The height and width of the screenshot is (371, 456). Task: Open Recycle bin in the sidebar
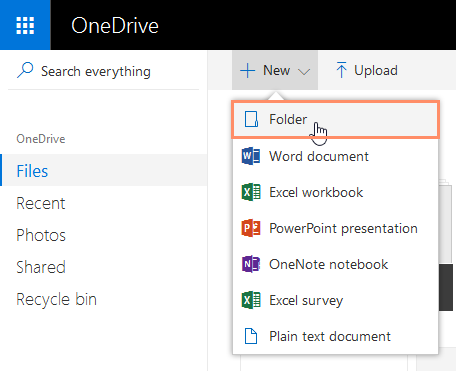pyautogui.click(x=104, y=299)
